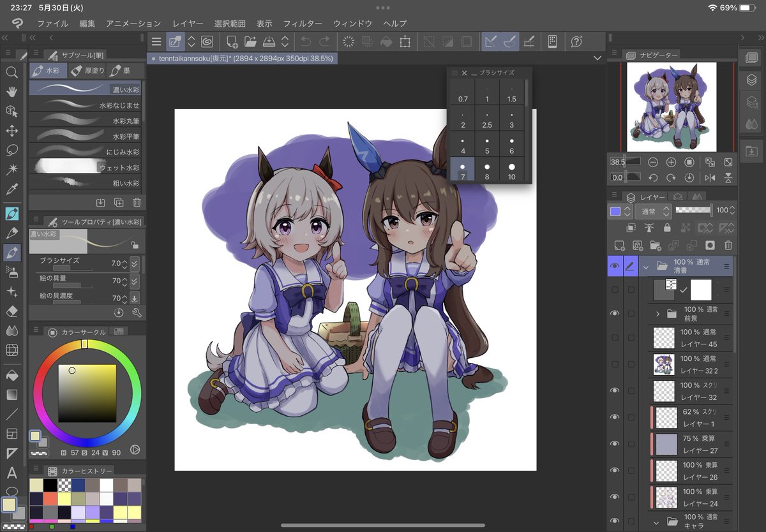
Task: Delete layer with trash icon in Layers panel
Action: 728,245
